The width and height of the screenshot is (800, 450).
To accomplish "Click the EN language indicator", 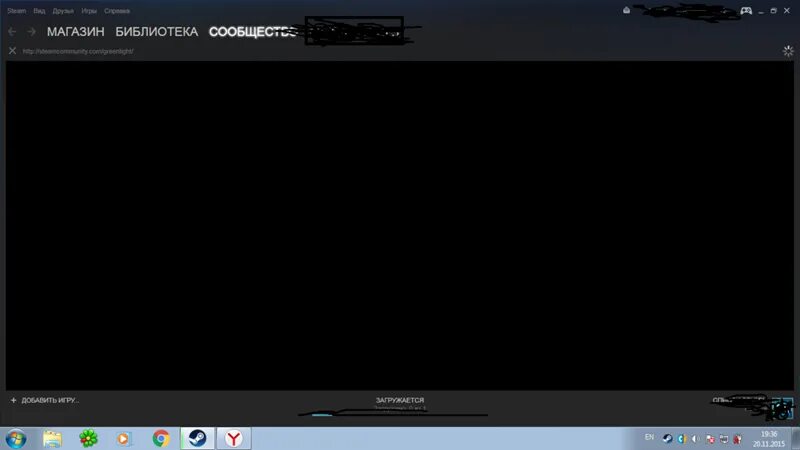I will pyautogui.click(x=649, y=437).
